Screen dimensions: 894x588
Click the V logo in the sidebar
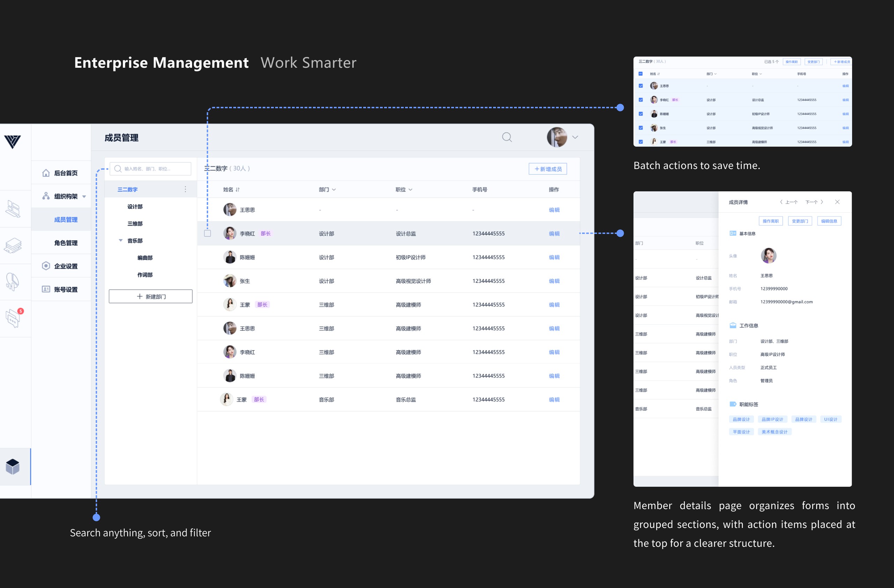pos(12,141)
